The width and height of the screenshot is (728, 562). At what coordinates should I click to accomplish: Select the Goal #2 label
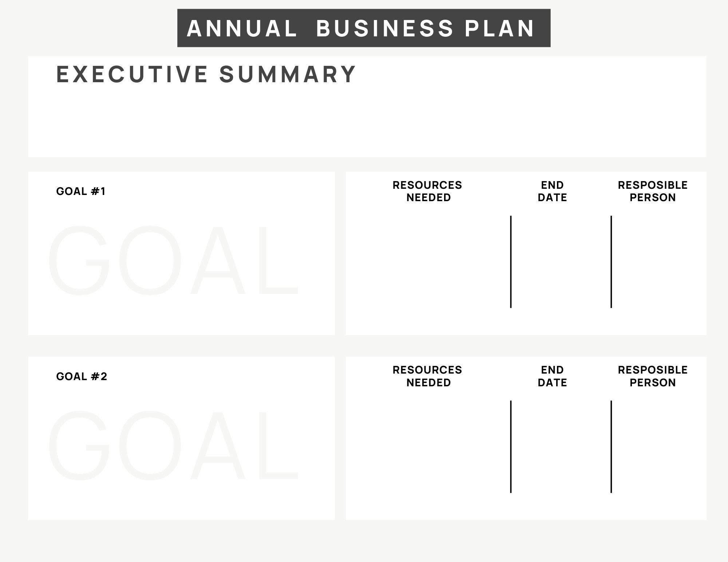[x=82, y=376]
